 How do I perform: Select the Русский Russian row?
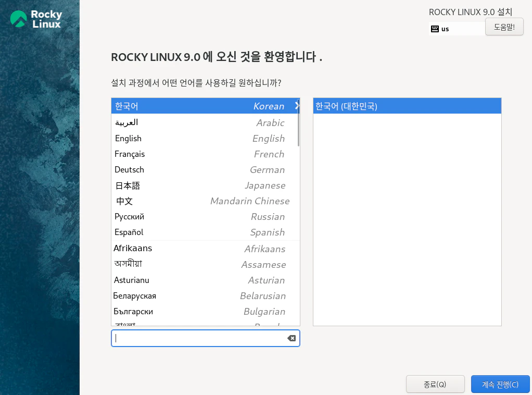(205, 216)
